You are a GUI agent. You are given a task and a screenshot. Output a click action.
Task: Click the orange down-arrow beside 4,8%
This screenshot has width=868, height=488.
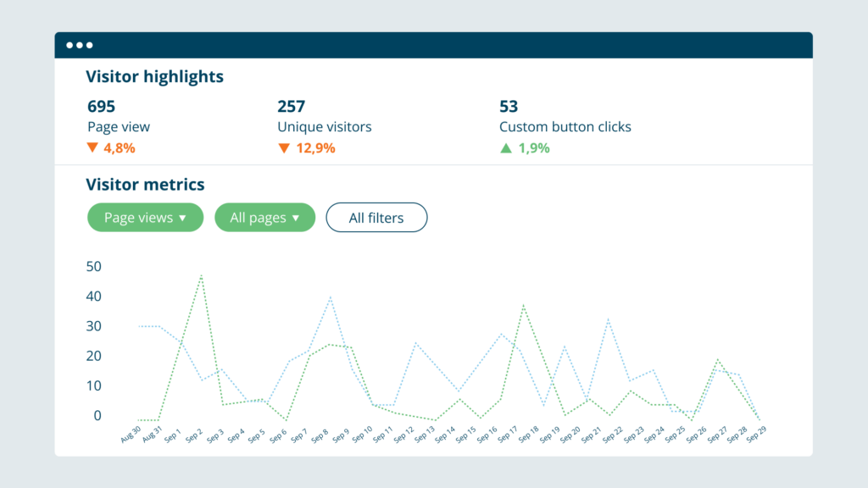coord(92,147)
